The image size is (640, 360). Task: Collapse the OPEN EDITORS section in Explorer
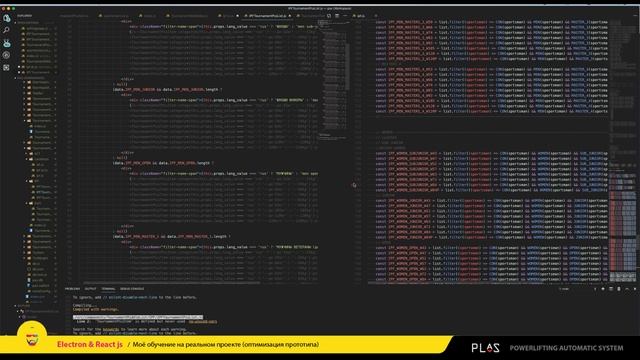(x=28, y=22)
